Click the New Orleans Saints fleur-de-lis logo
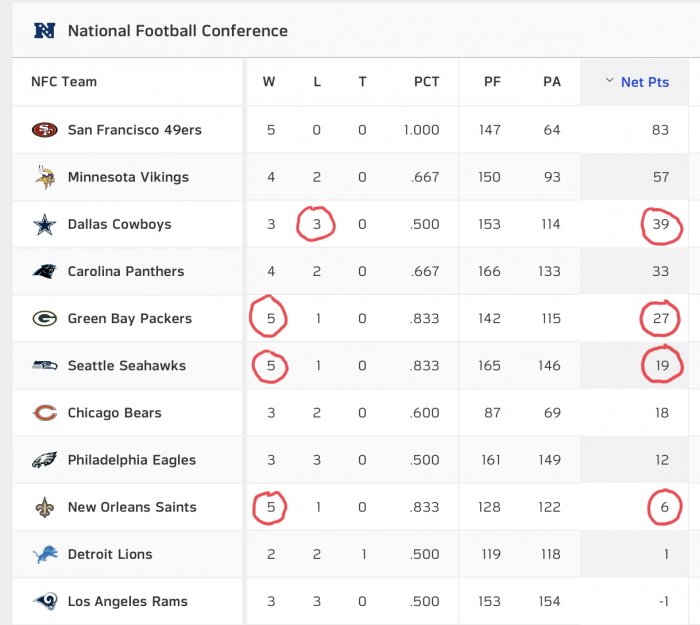This screenshot has width=700, height=625. click(x=45, y=507)
